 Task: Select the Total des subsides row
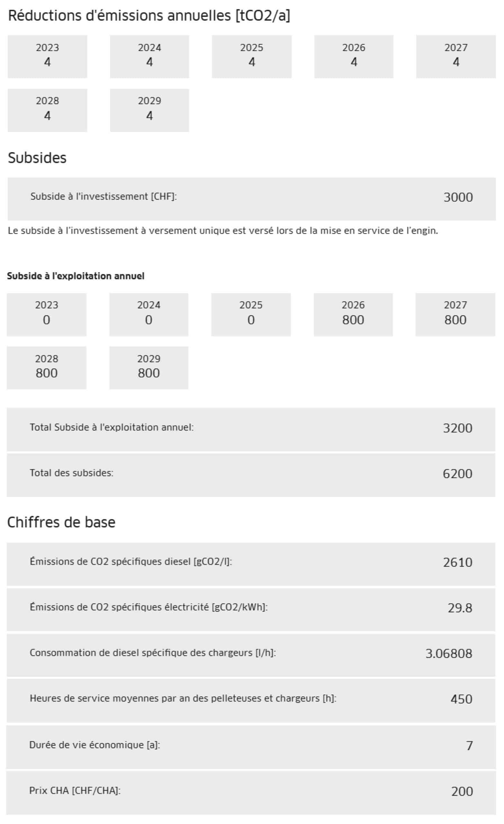[251, 475]
